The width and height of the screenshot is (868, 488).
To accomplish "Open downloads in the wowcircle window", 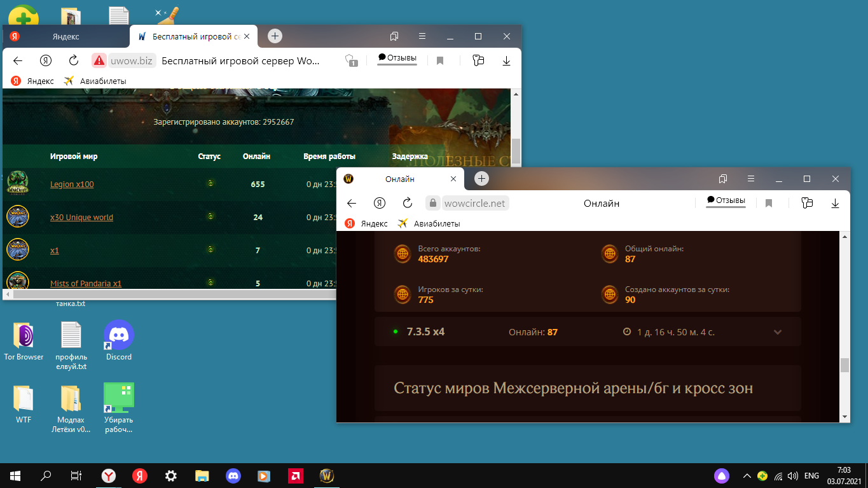I will (835, 203).
